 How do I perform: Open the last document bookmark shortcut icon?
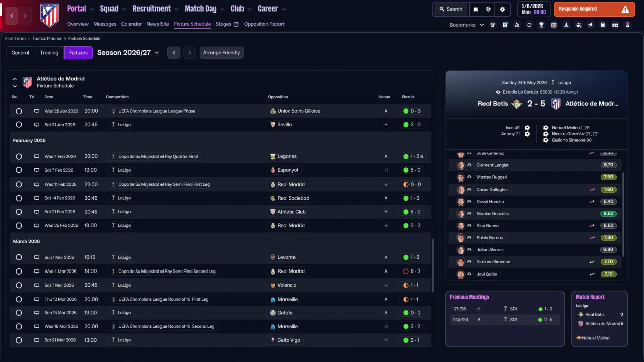627,25
